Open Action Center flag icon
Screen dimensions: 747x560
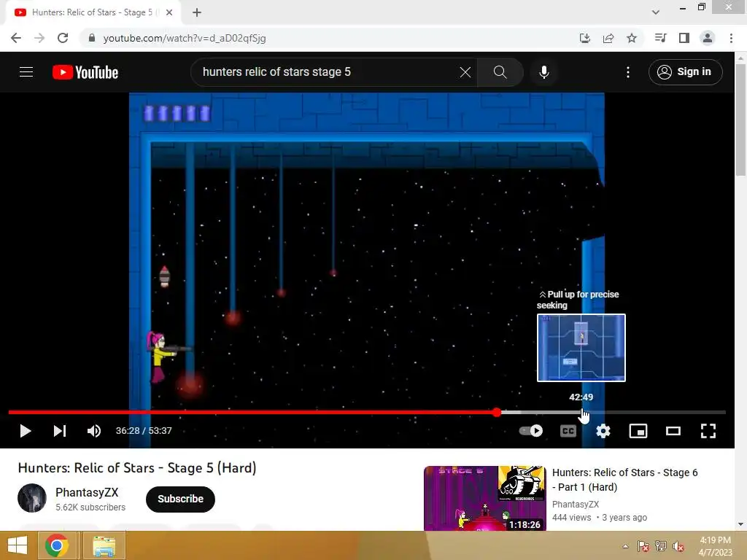643,546
